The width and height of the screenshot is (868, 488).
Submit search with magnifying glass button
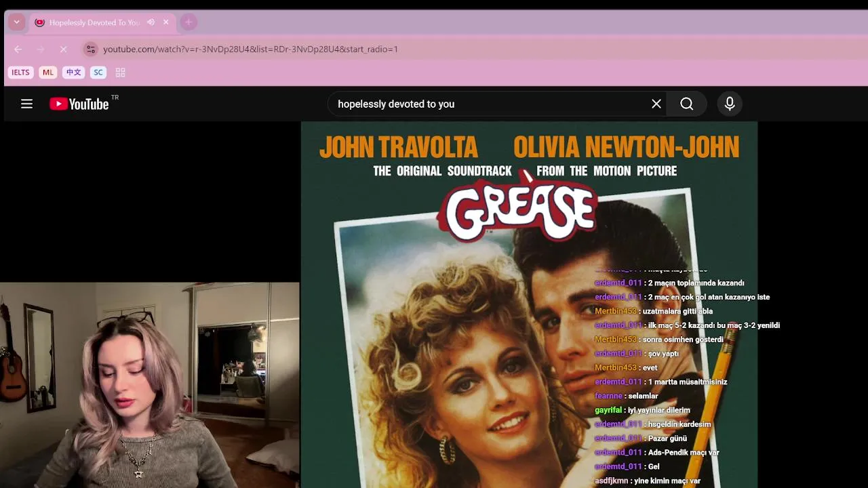click(687, 104)
